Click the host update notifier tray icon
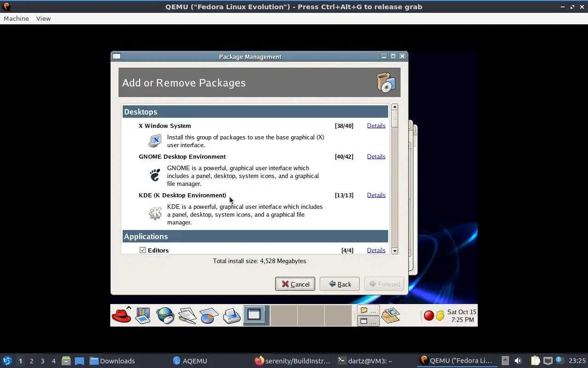588x368 pixels. pos(559,360)
